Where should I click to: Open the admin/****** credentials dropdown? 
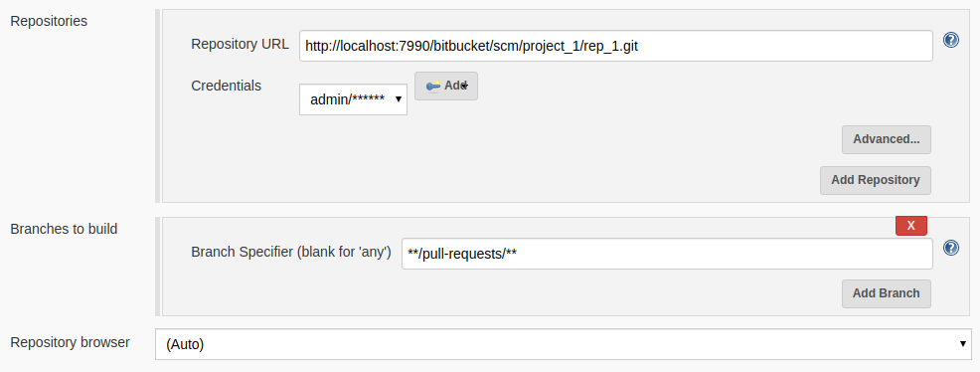pyautogui.click(x=353, y=99)
